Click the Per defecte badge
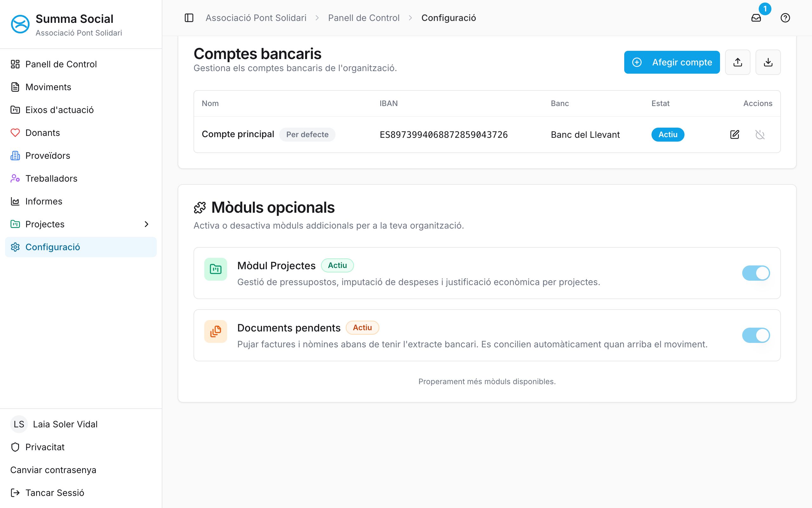The height and width of the screenshot is (508, 812). point(307,134)
